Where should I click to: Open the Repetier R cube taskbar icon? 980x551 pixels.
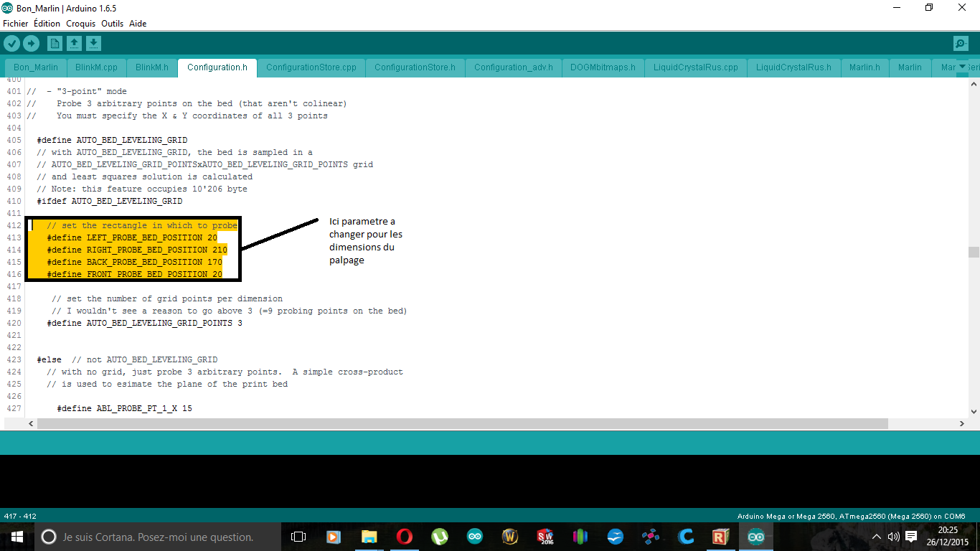(721, 537)
